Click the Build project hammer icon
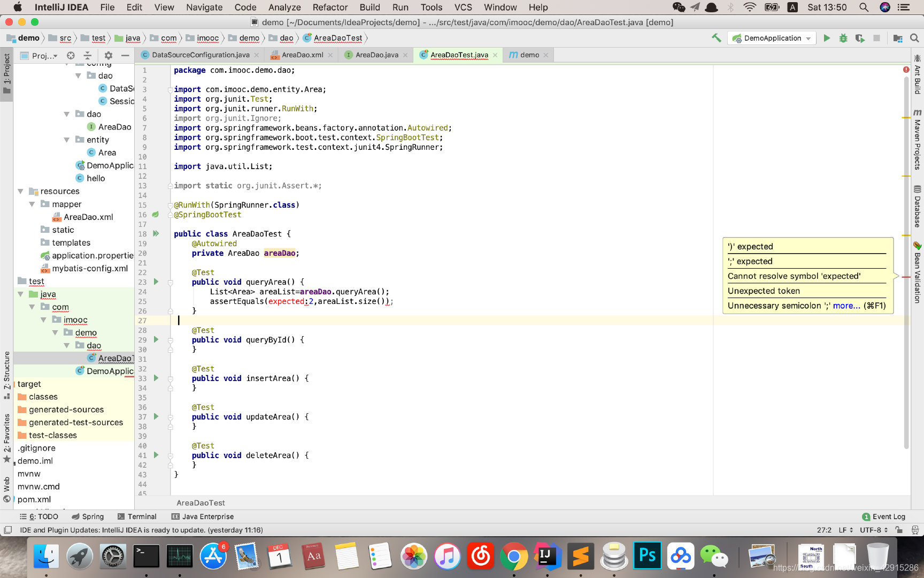This screenshot has width=924, height=578. (x=717, y=38)
